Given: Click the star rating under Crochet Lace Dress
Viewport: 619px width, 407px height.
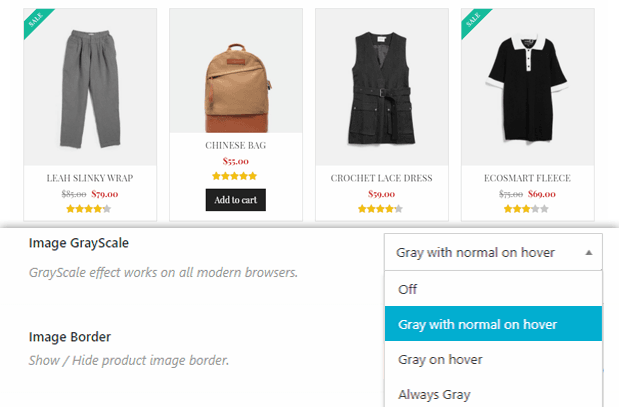Looking at the screenshot, I should (x=380, y=209).
